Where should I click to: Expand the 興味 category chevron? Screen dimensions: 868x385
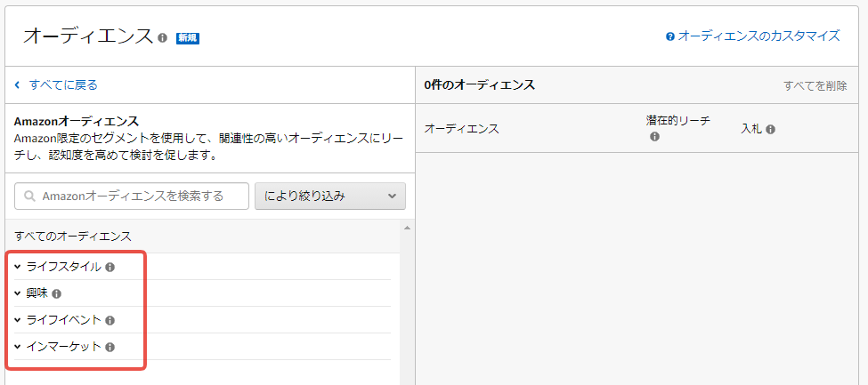coord(18,293)
